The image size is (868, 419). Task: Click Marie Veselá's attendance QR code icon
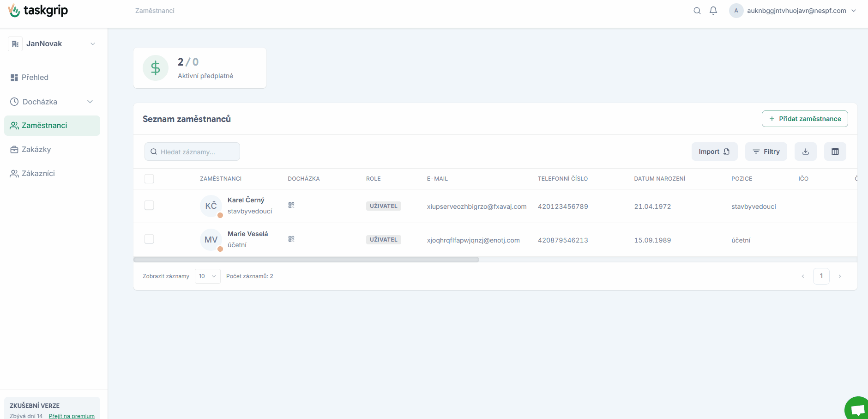click(291, 239)
